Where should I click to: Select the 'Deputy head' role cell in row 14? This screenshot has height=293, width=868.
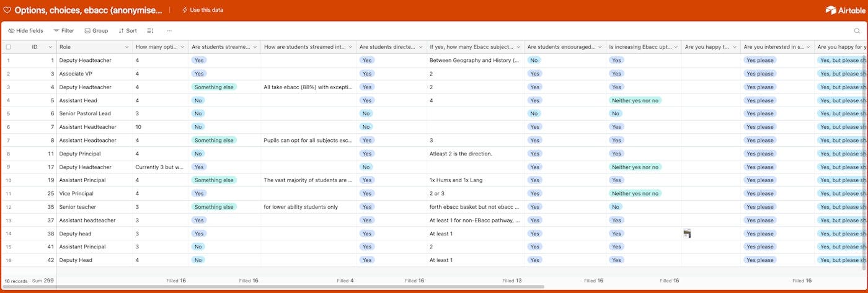[94, 234]
